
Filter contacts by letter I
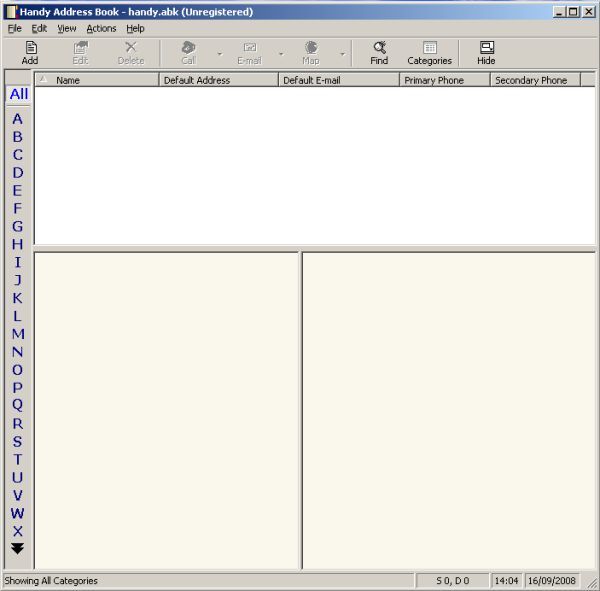point(18,262)
